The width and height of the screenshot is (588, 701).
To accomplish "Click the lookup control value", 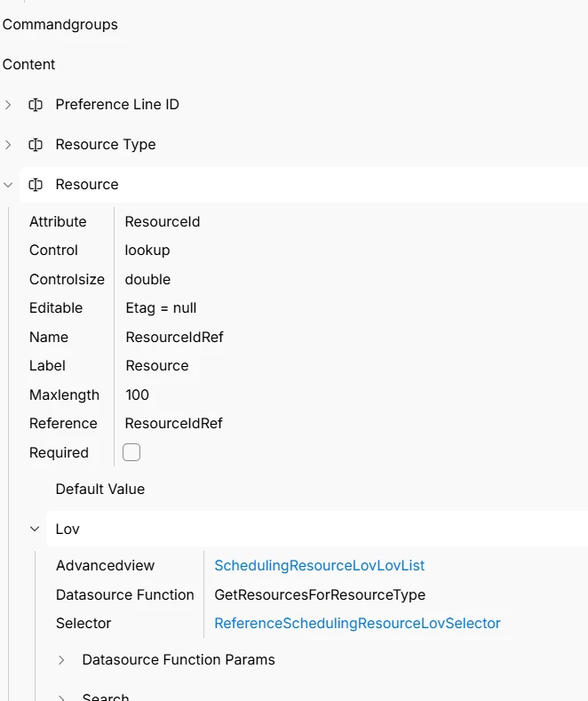I will pos(147,251).
